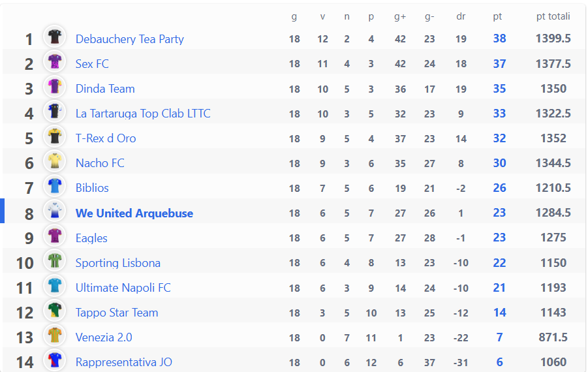Click the purple jersey icon of Sex FC
This screenshot has height=372, width=588.
click(x=55, y=61)
